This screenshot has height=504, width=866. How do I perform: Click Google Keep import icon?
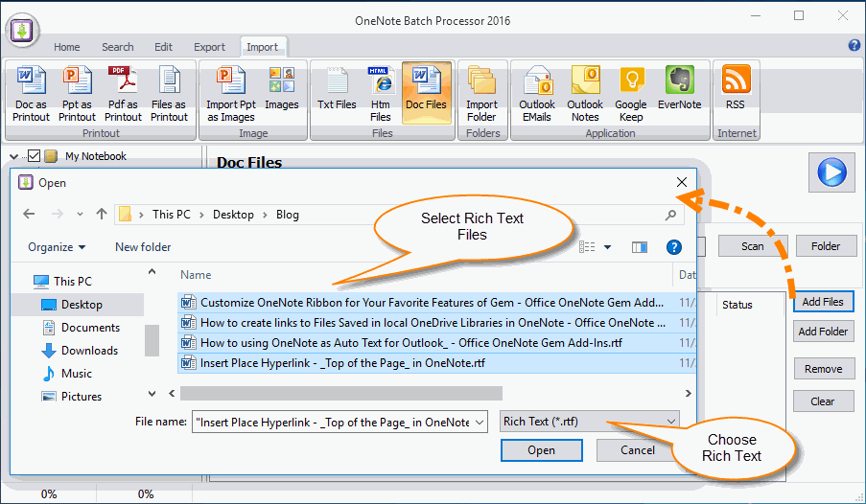(631, 94)
